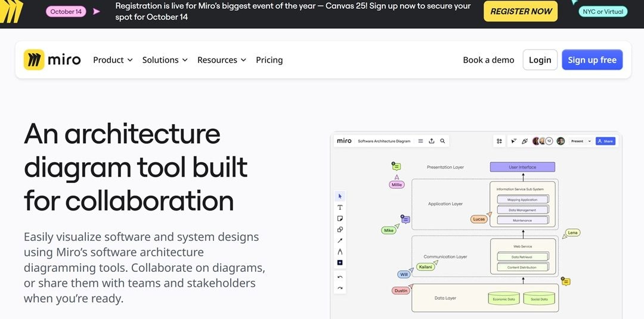
Task: Open the search magnifier in diagram header
Action: click(442, 141)
